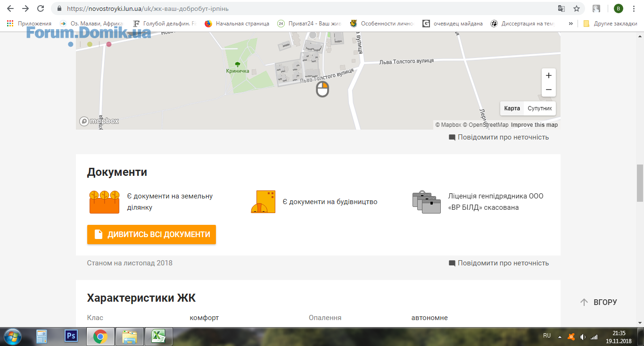Open bookmark 'Оз. Малави, Африка'
Screen dimensions: 644x346
(91, 23)
